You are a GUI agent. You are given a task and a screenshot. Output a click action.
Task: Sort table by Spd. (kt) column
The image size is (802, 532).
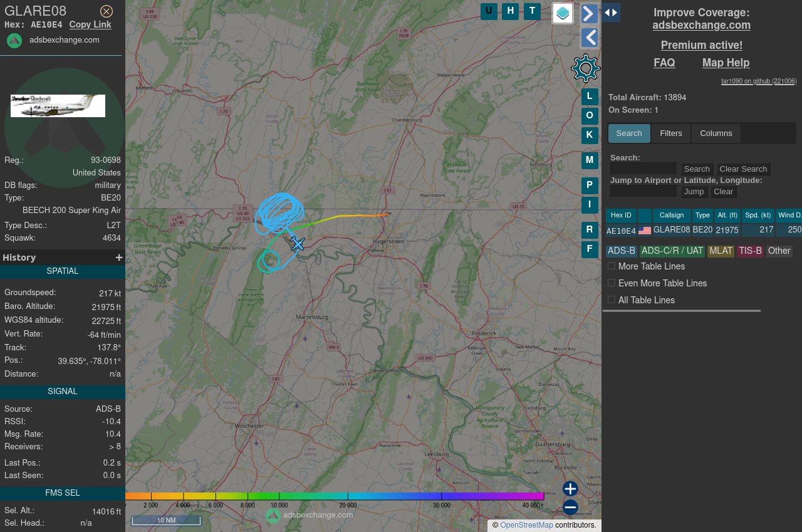click(x=758, y=216)
